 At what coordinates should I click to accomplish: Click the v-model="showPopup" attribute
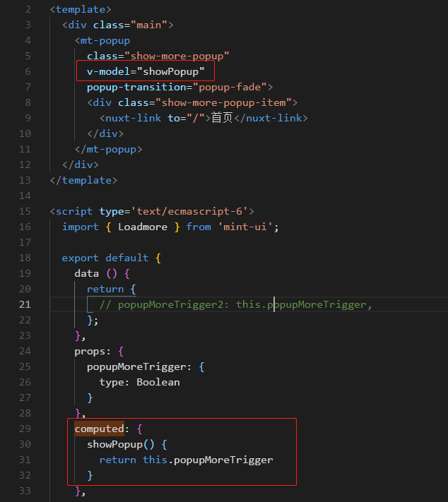pyautogui.click(x=146, y=71)
